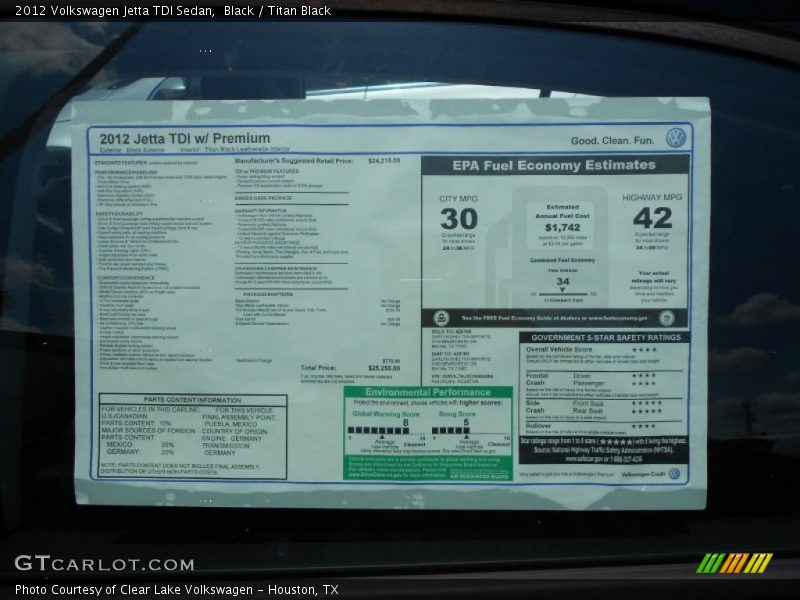Click the round seal right of fueleconomy.gov text
Image resolution: width=800 pixels, height=600 pixels.
[x=666, y=318]
